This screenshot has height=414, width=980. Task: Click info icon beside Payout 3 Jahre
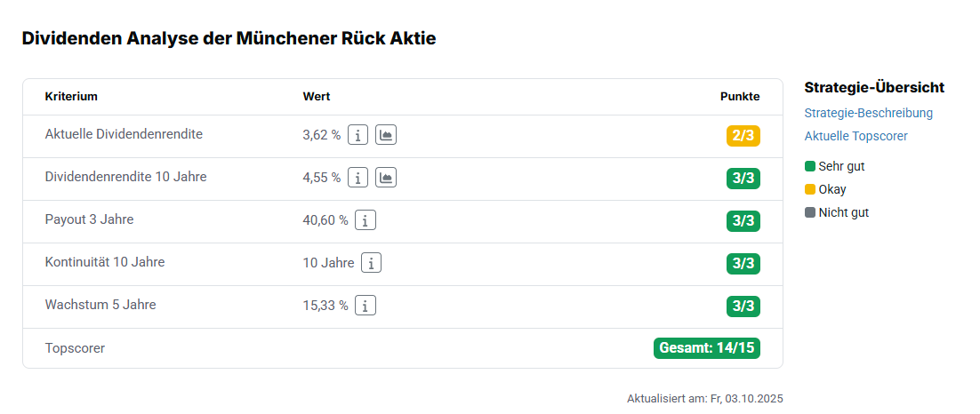coord(365,220)
